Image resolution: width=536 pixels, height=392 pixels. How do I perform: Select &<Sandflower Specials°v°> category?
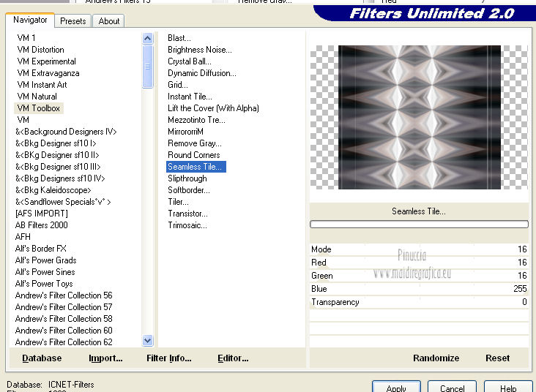tap(63, 202)
